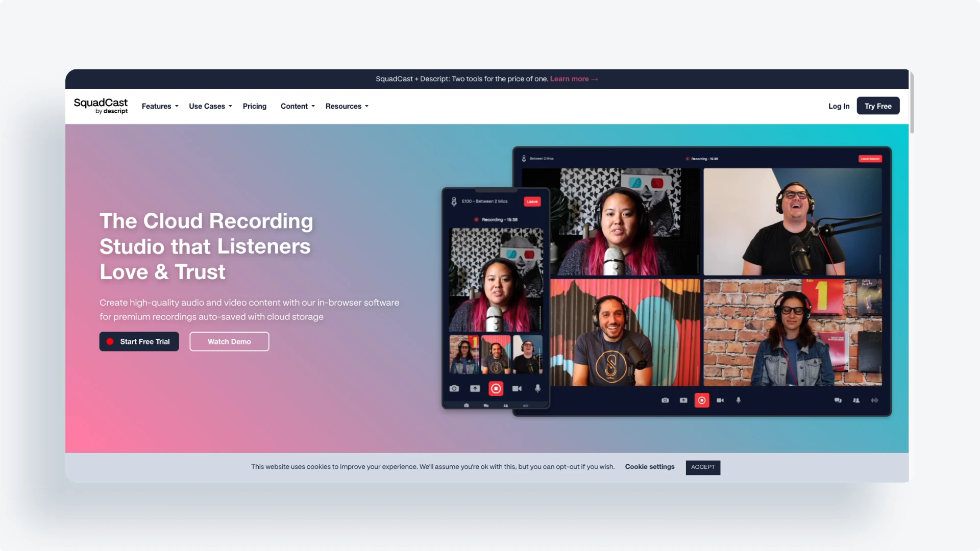The height and width of the screenshot is (551, 980).
Task: Turn off the video camera in the toolbar
Action: coord(720,400)
